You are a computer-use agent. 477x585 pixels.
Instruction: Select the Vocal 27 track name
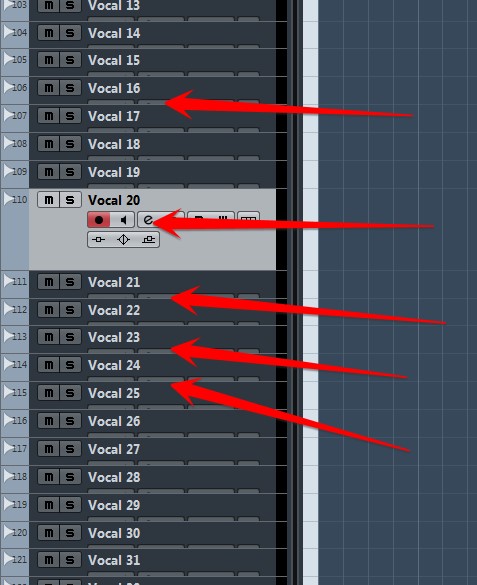(x=114, y=449)
